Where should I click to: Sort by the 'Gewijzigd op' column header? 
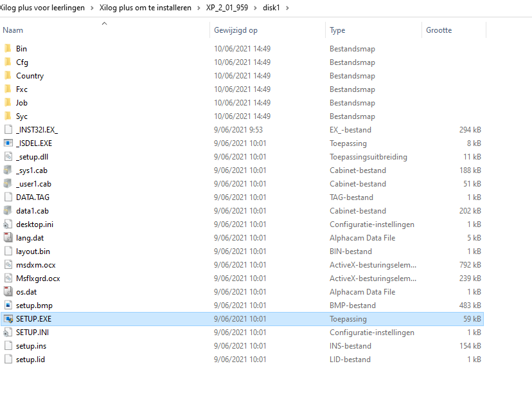(x=235, y=30)
